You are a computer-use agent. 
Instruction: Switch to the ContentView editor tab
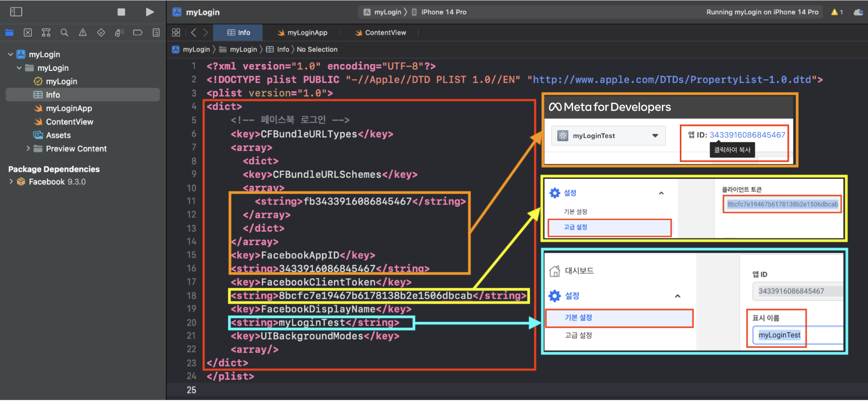[x=381, y=33]
